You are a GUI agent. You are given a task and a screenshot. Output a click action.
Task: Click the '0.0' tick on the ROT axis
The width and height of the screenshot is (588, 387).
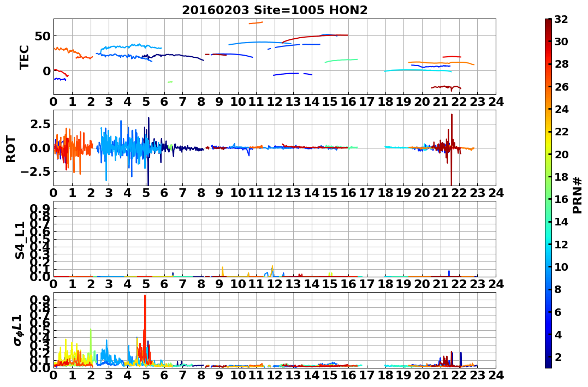(40, 148)
